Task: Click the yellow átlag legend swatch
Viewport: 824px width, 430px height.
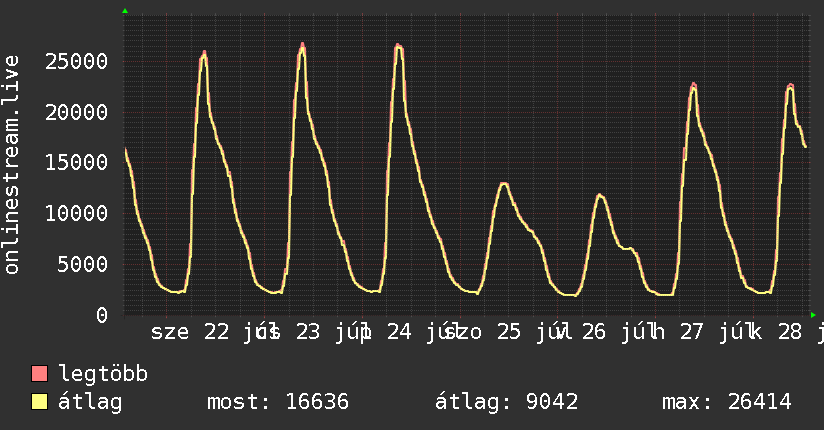Action: 39,402
